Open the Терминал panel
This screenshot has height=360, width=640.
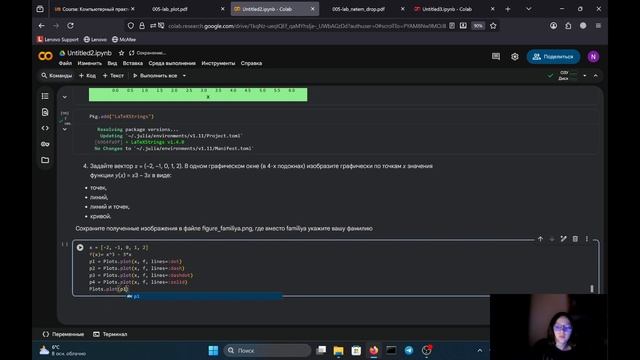[x=110, y=334]
